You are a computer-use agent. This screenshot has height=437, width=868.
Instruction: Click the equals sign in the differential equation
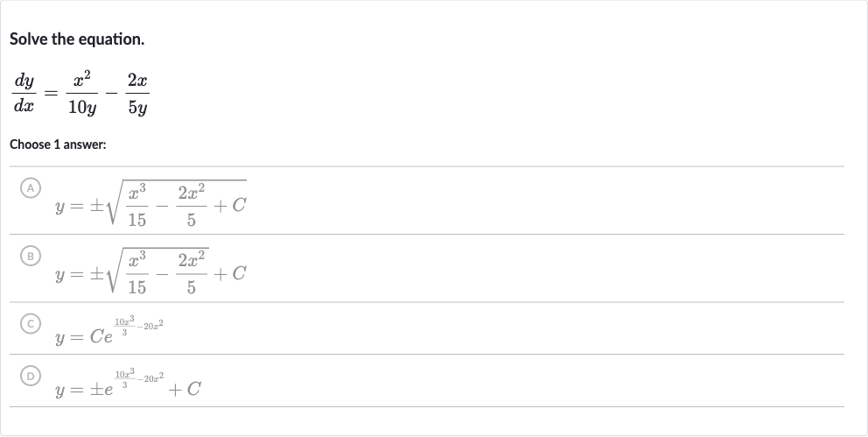click(51, 94)
